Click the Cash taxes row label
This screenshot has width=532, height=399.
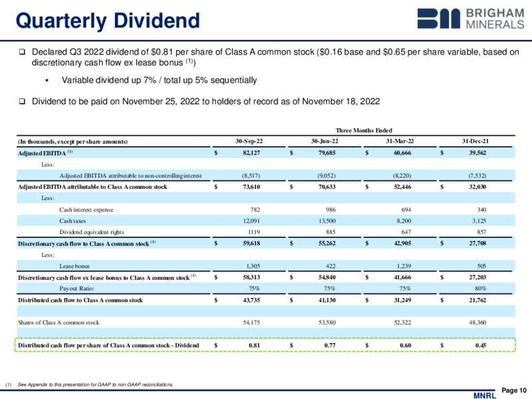coord(72,221)
